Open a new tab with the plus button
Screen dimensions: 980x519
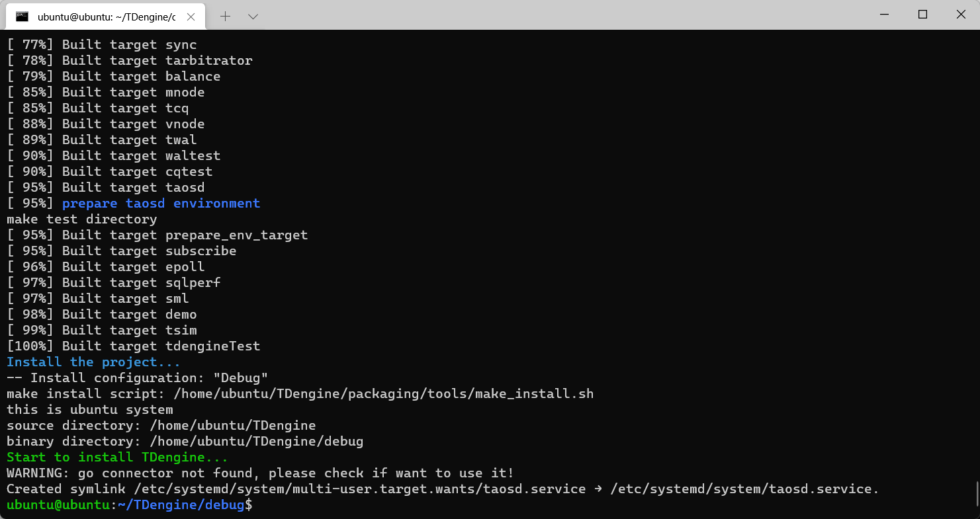click(225, 17)
